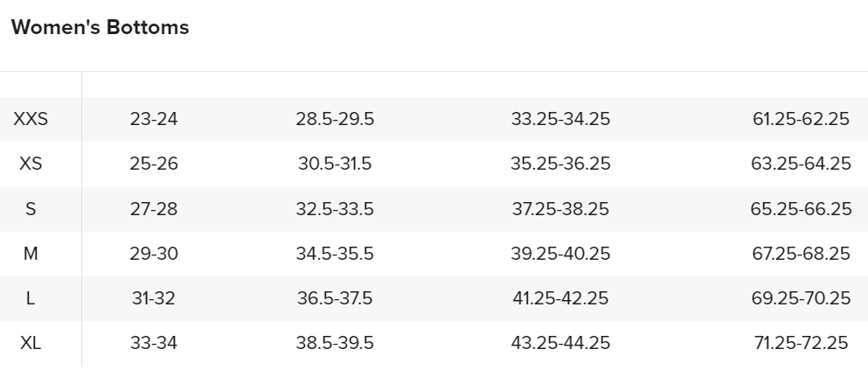The height and width of the screenshot is (384, 868).
Task: Select the 25-26 value in XS row
Action: click(154, 164)
